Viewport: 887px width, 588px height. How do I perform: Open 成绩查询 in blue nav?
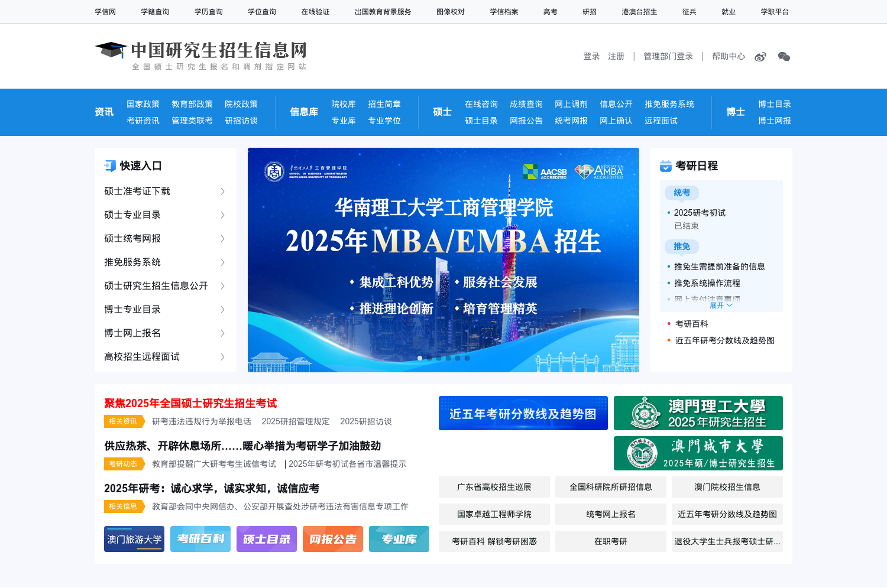(x=526, y=104)
